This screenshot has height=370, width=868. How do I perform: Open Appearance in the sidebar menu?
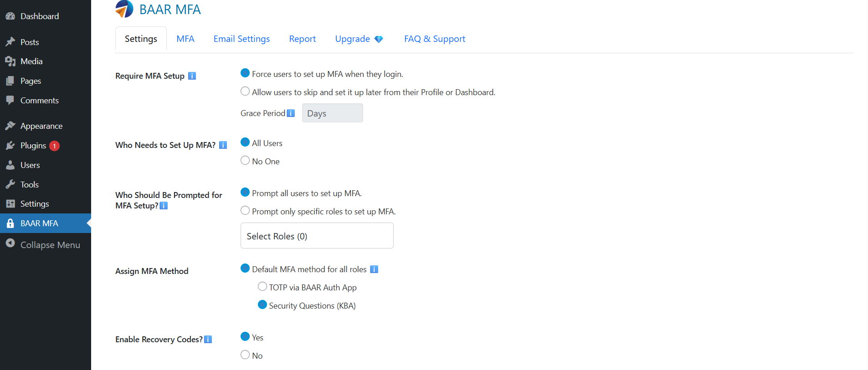(x=41, y=126)
